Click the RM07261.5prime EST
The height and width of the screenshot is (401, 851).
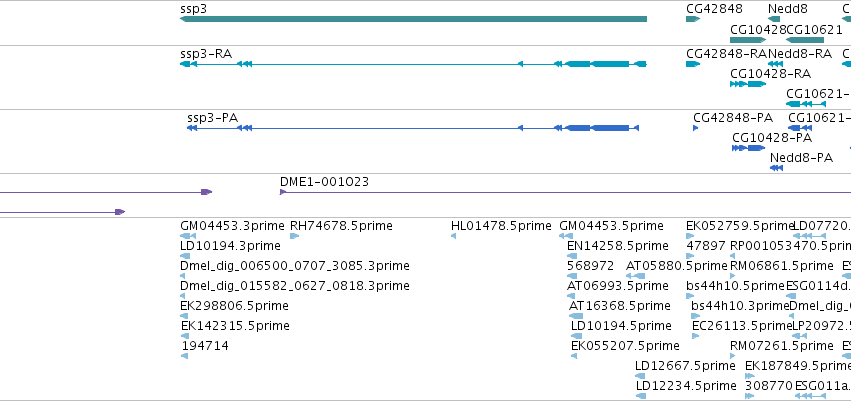(733, 357)
